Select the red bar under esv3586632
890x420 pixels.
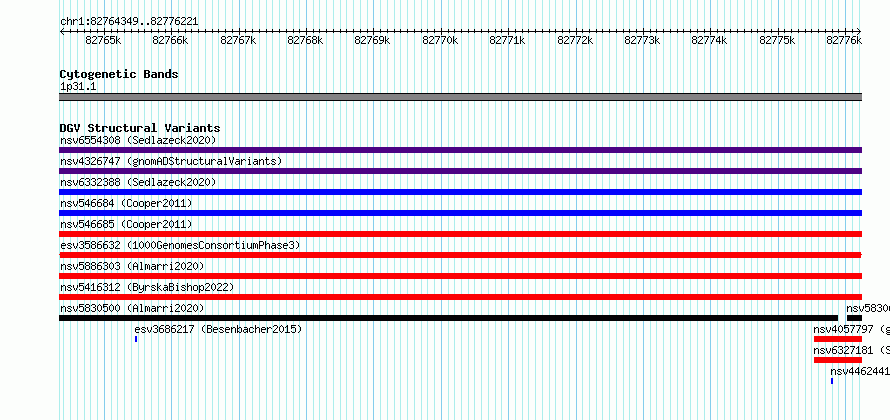(x=460, y=255)
